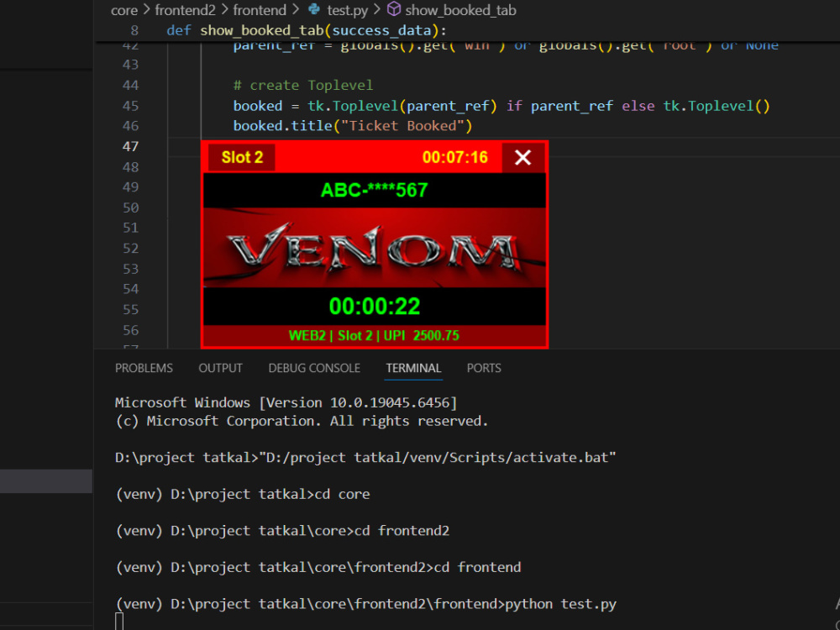Click the booked.title("Ticket Booked") code line
The width and height of the screenshot is (840, 630).
(x=353, y=126)
